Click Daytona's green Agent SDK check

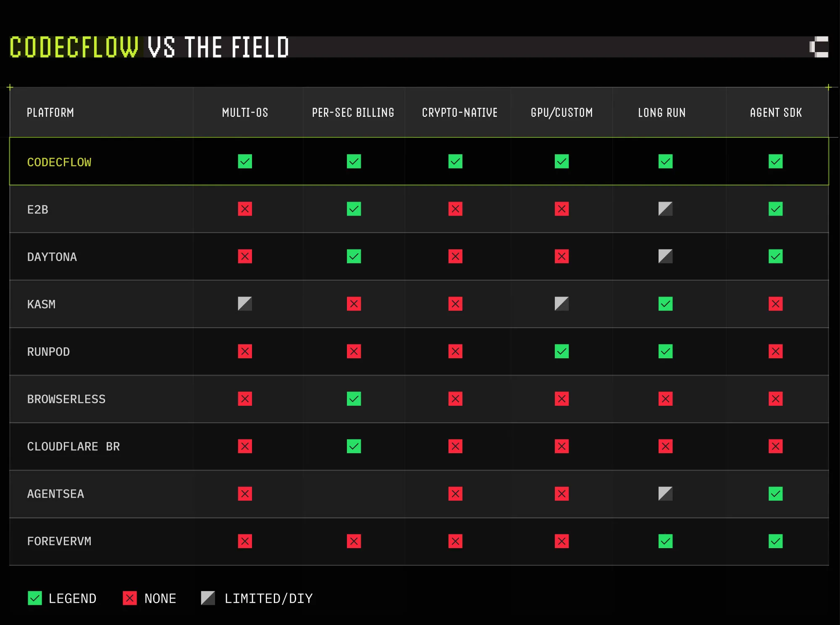tap(775, 256)
